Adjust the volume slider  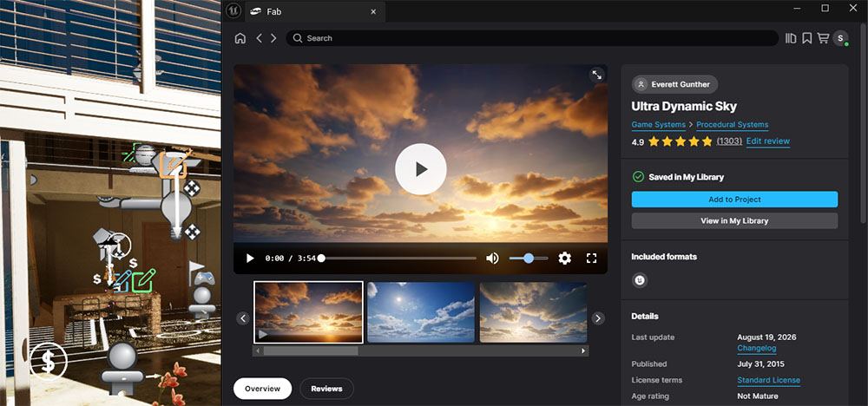[x=529, y=259]
